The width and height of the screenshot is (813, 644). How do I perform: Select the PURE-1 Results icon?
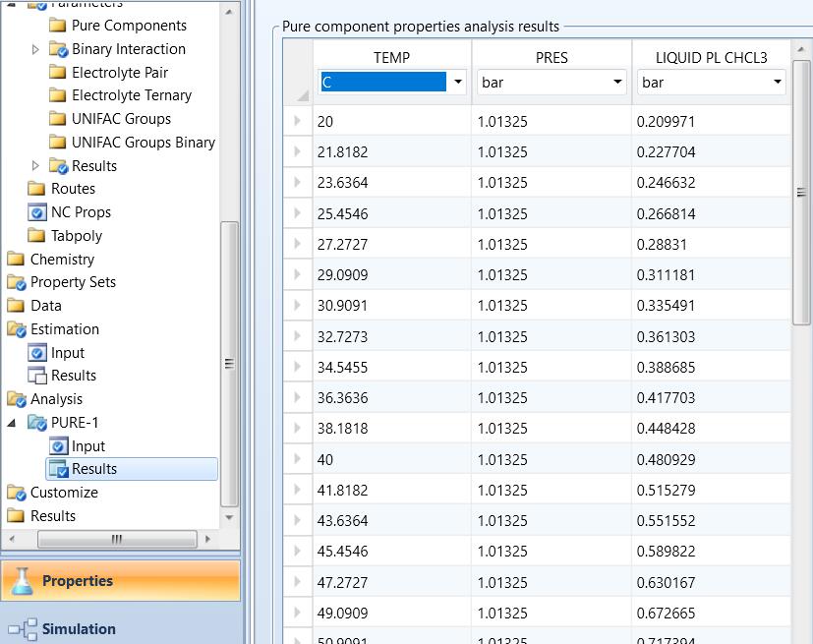point(59,469)
